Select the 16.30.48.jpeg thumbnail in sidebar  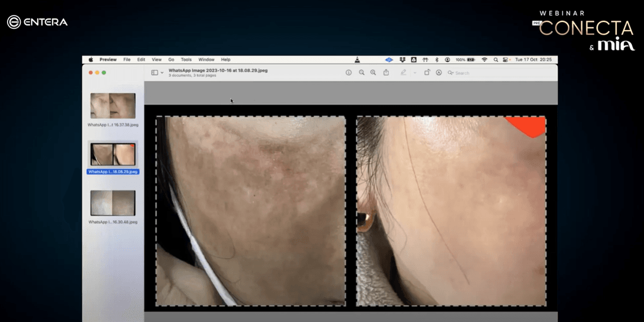click(113, 203)
